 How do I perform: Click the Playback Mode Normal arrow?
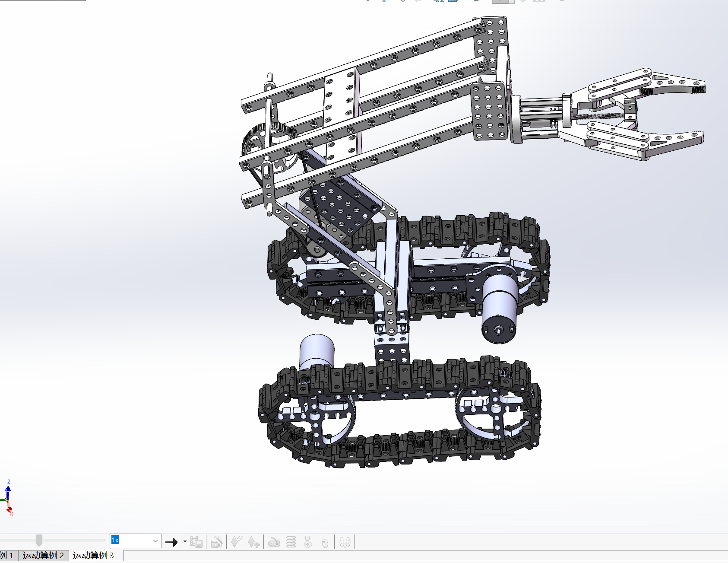point(171,542)
